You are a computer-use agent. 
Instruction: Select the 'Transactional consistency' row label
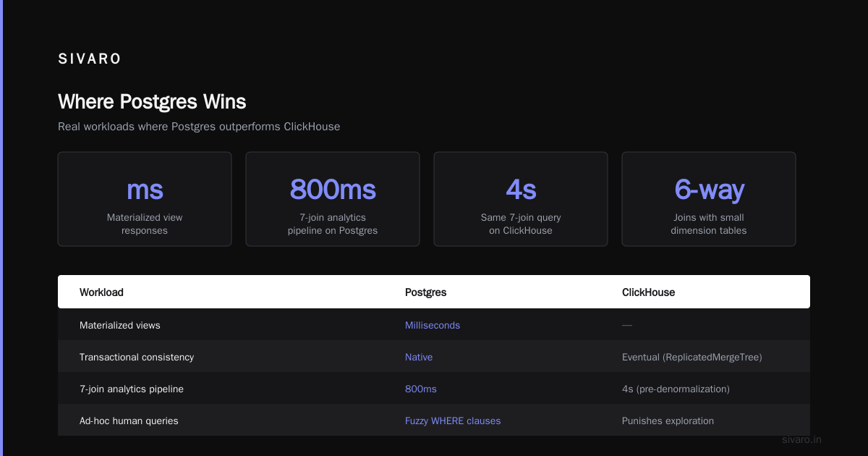click(137, 357)
